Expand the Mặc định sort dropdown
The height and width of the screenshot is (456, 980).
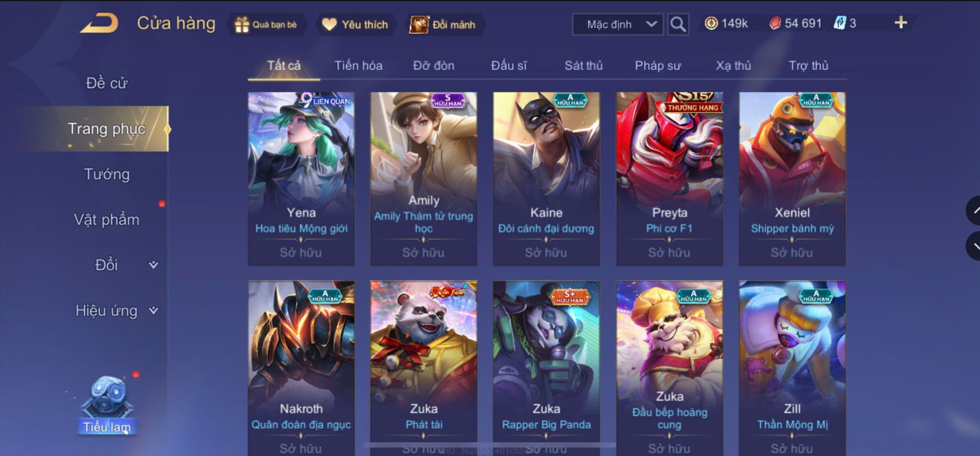(618, 24)
